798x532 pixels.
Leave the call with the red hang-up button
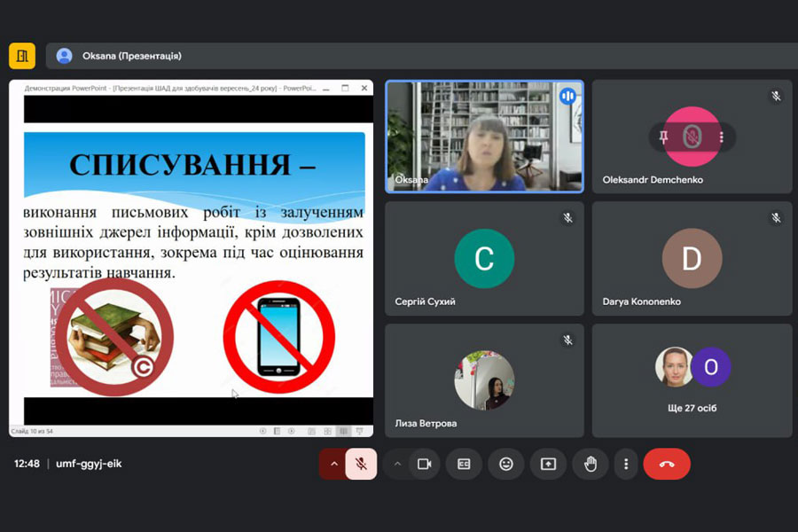pos(667,464)
